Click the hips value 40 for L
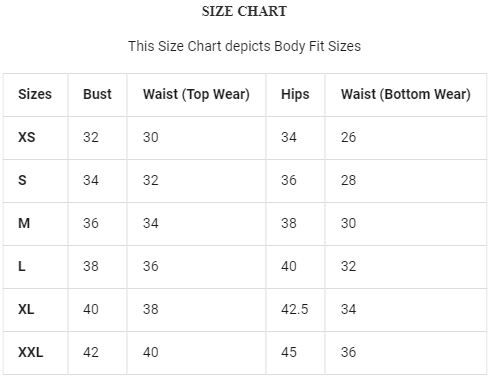489x379 pixels. [x=289, y=266]
